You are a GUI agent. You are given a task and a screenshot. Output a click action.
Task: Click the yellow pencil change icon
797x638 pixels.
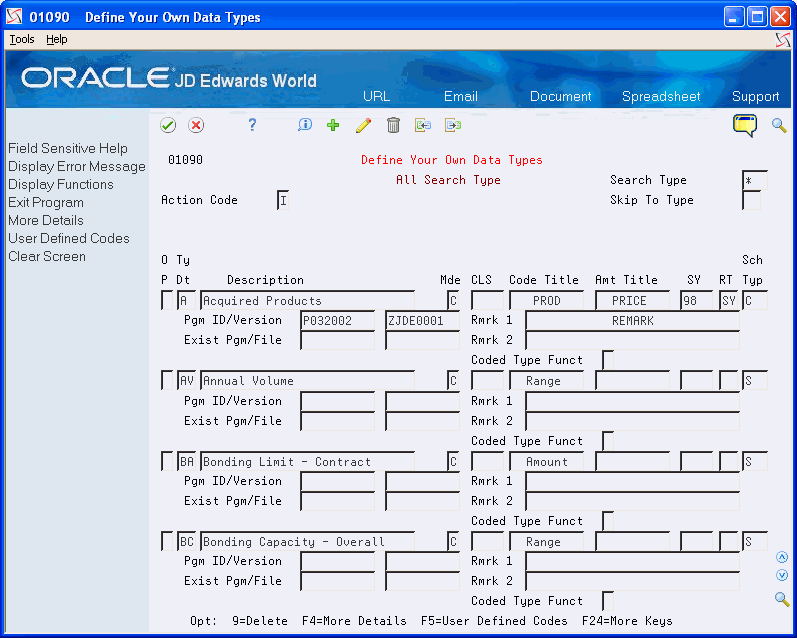point(363,125)
